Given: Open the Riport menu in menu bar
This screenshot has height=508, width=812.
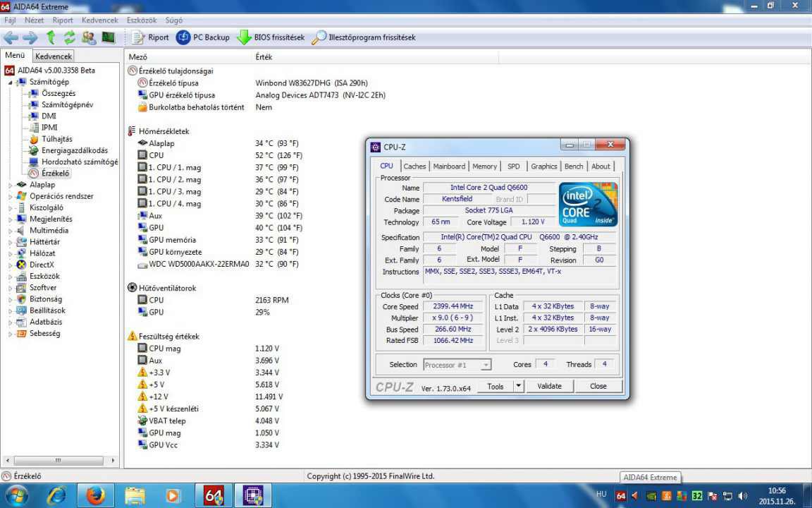Looking at the screenshot, I should (63, 20).
